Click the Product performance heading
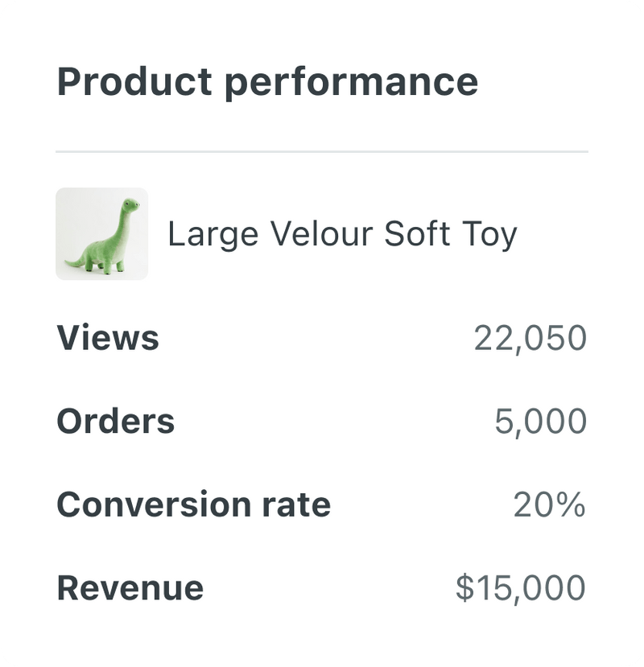Viewport: 644px width, 667px height. tap(268, 80)
